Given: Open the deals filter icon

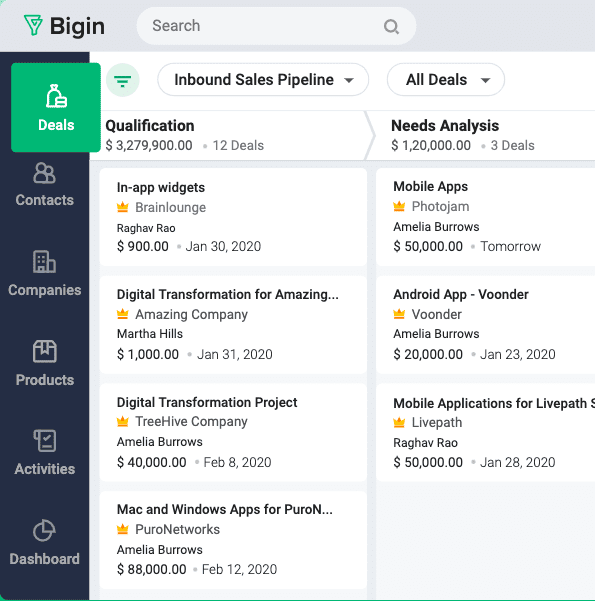Looking at the screenshot, I should (x=123, y=80).
